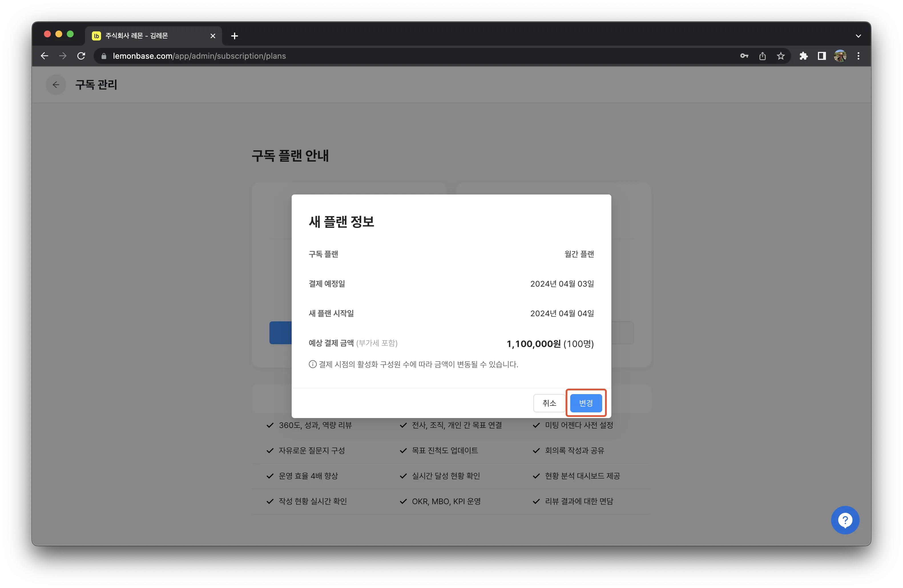This screenshot has width=903, height=588.
Task: Click 운영 효율 4배 향상 feature
Action: click(x=308, y=476)
